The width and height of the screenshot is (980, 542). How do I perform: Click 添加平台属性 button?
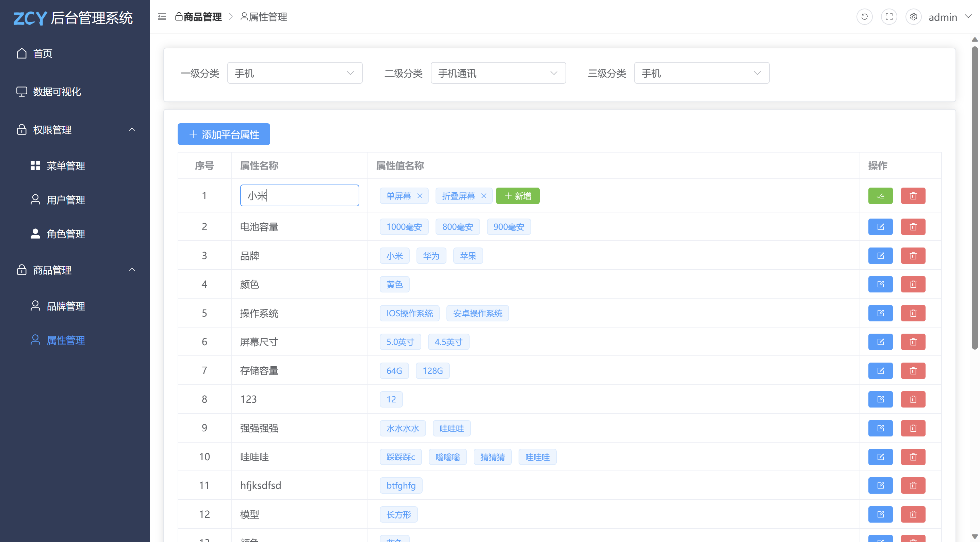click(x=224, y=134)
